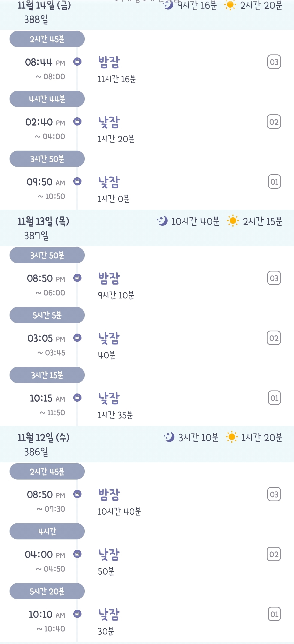Tap the sleep icon beside 08:44 PM
This screenshot has width=294, height=644.
pyautogui.click(x=77, y=62)
